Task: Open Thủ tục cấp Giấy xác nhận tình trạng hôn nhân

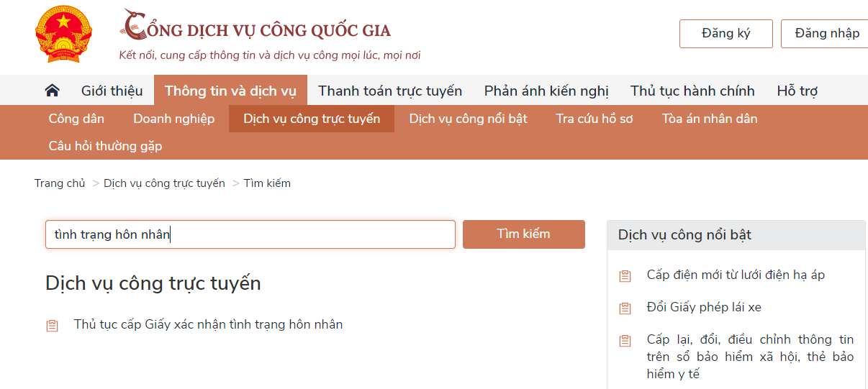Action: click(x=208, y=324)
